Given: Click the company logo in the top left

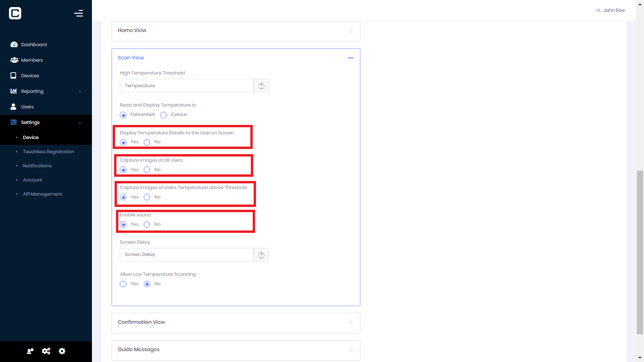Looking at the screenshot, I should 15,13.
